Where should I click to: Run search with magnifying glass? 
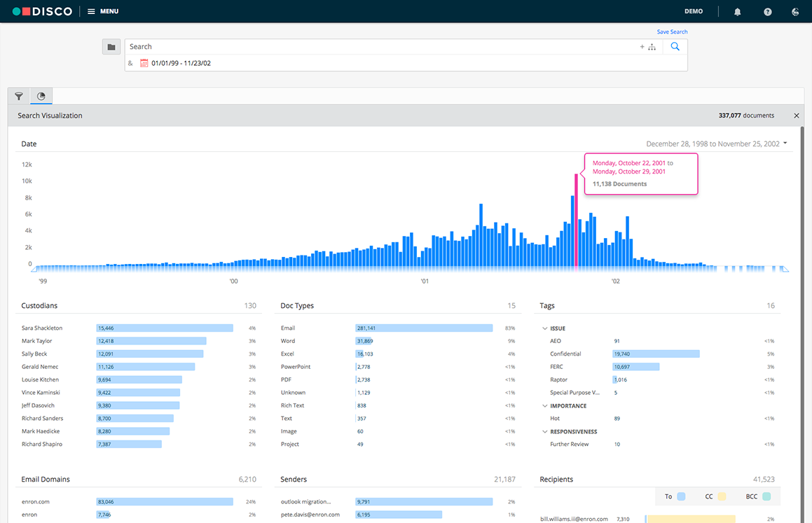pyautogui.click(x=675, y=46)
